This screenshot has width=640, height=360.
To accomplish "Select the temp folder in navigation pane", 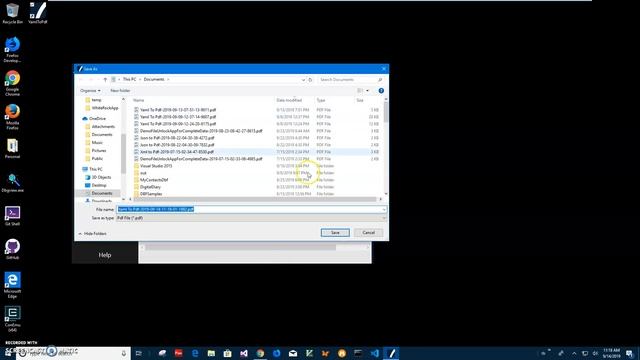I will tap(96, 100).
